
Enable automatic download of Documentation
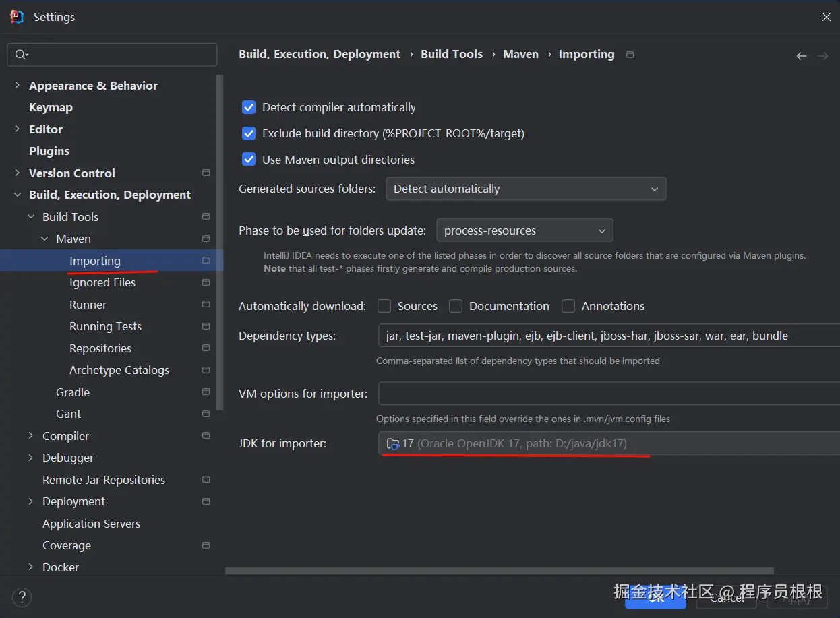(x=456, y=306)
